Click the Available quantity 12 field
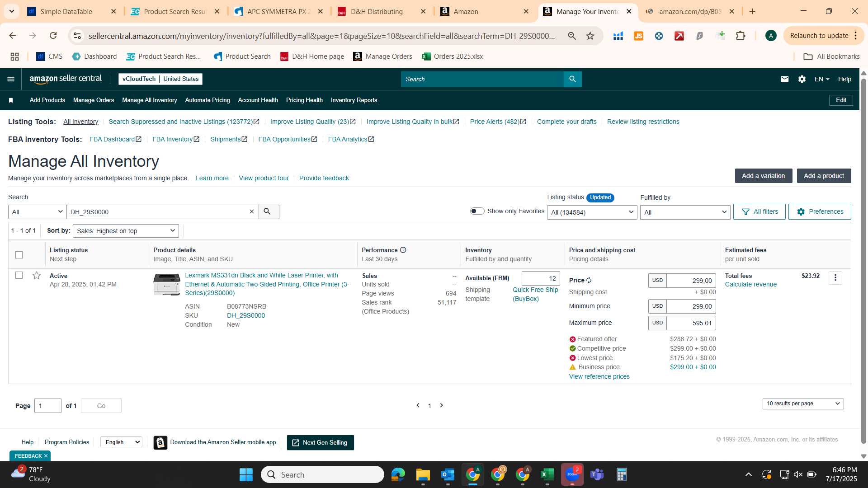Viewport: 868px width, 488px height. tap(541, 278)
